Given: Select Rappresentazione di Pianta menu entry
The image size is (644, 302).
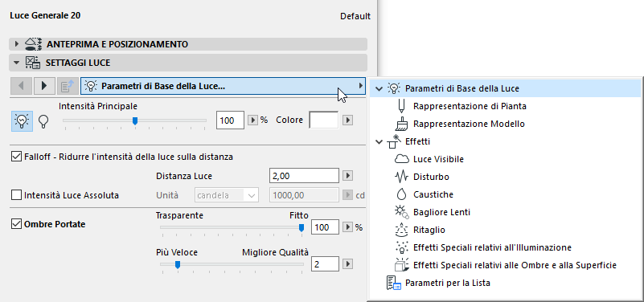Looking at the screenshot, I should click(x=470, y=106).
